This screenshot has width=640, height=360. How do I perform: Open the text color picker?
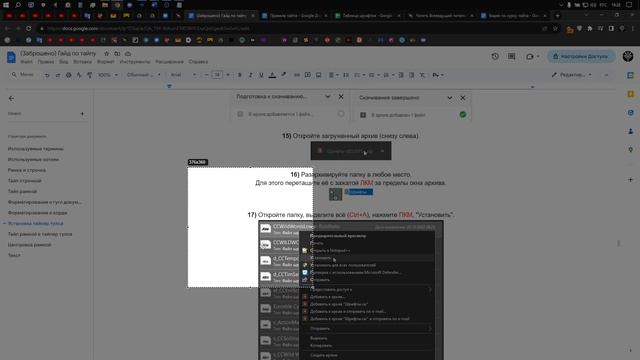[272, 75]
